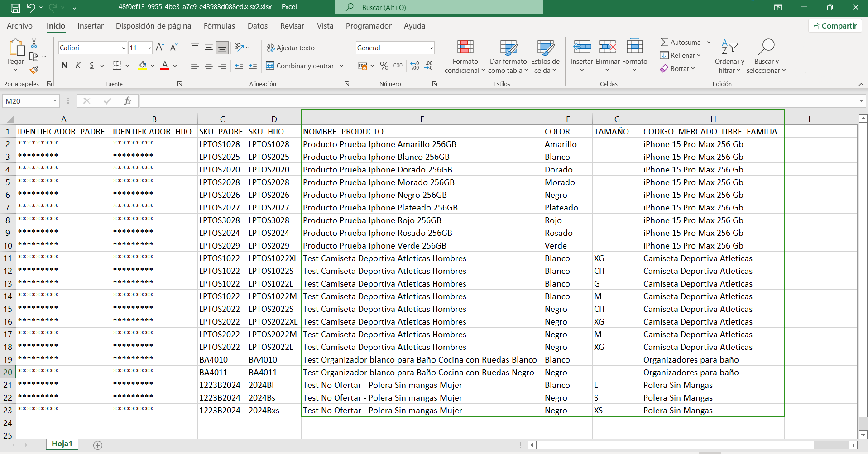Click the Cut scissors icon

tap(34, 43)
